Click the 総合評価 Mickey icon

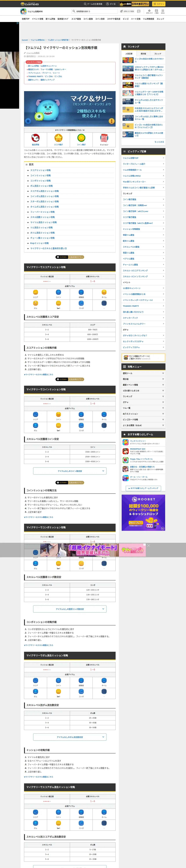(x=35, y=138)
